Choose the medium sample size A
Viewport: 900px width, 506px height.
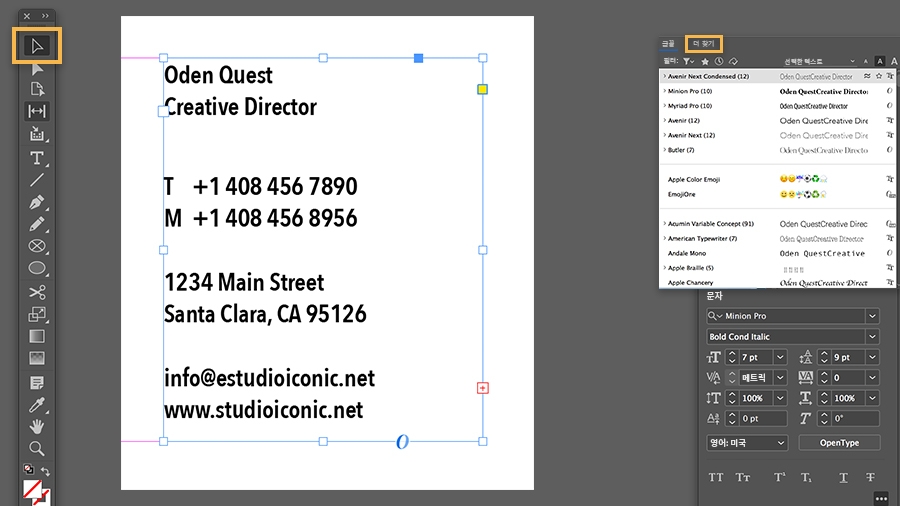point(879,61)
